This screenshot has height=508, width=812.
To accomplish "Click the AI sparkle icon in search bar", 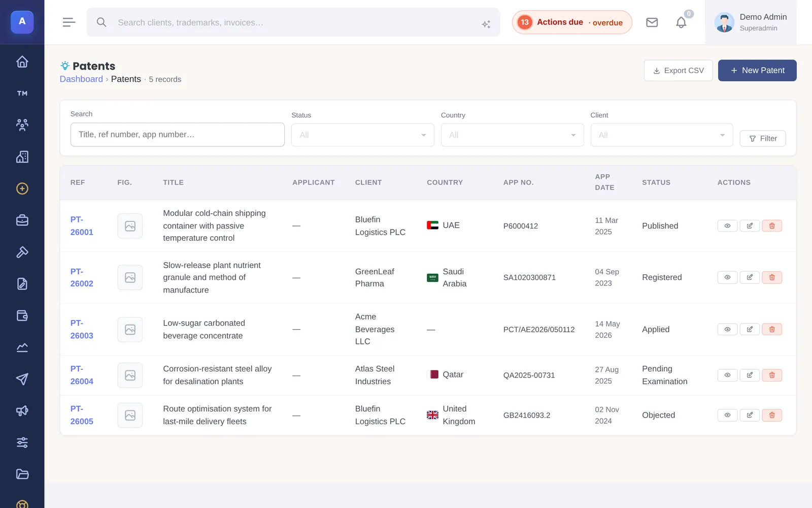I will tap(486, 24).
